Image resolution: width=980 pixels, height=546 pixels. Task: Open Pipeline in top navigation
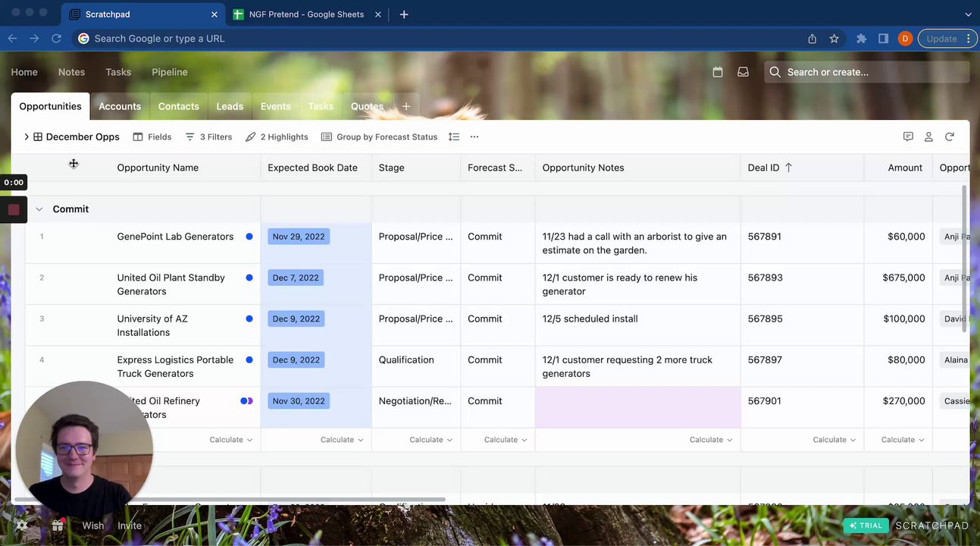170,72
